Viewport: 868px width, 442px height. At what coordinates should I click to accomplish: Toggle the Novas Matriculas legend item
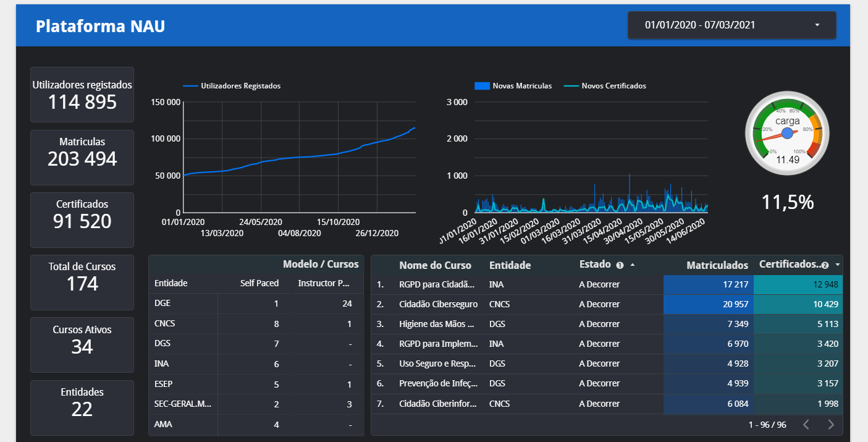[x=513, y=86]
